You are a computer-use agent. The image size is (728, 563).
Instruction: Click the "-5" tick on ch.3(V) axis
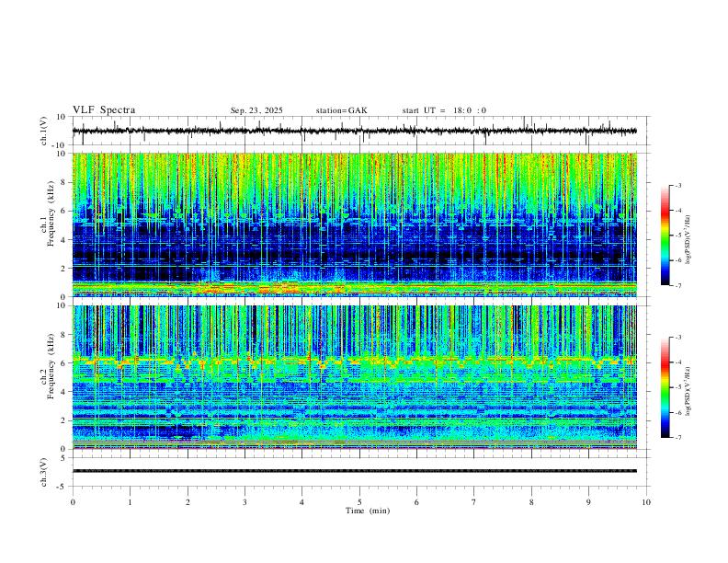click(x=62, y=487)
